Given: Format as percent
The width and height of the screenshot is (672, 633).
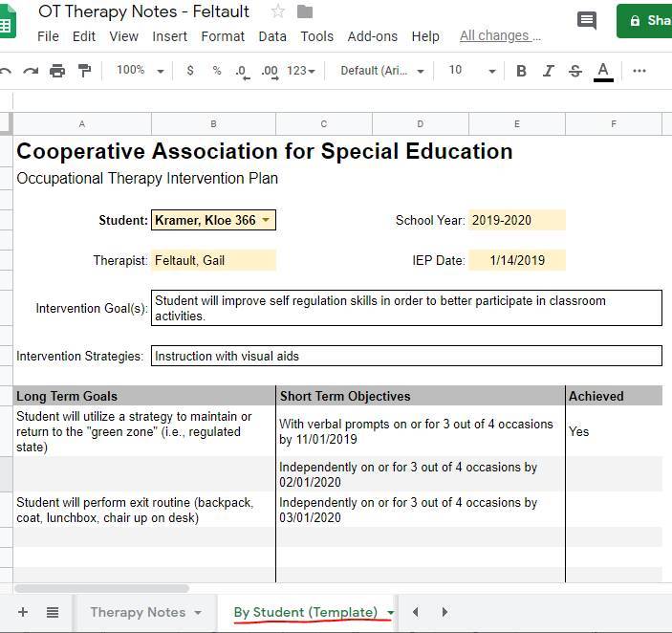Looking at the screenshot, I should click(x=217, y=71).
